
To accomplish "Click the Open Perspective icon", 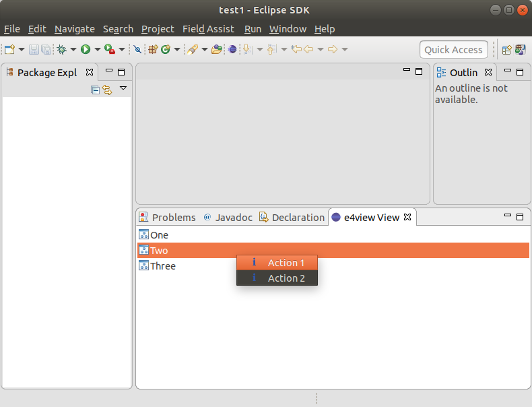I will point(507,50).
